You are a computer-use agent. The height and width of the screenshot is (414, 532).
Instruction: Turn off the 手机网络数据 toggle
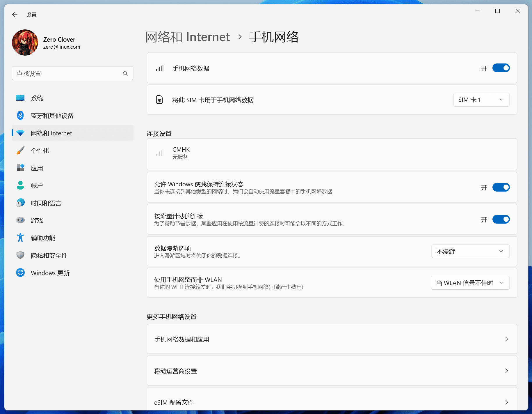click(x=501, y=68)
